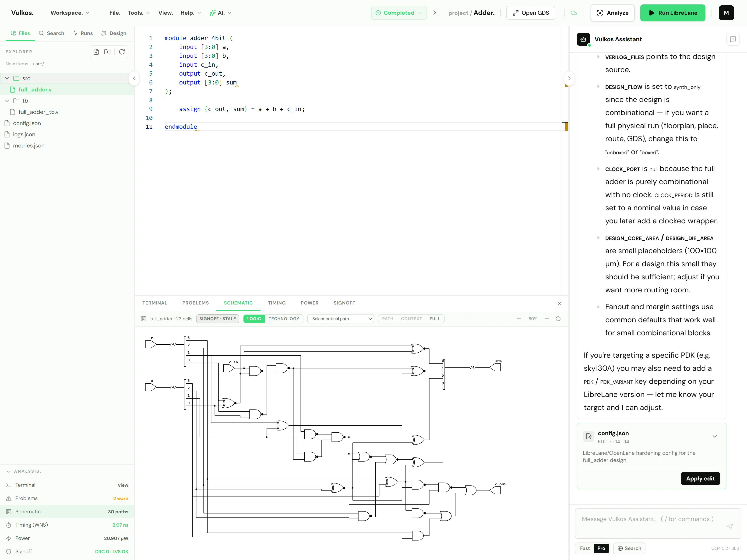Viewport: 747px width, 560px height.
Task: Reset the schematic zoom
Action: (558, 319)
